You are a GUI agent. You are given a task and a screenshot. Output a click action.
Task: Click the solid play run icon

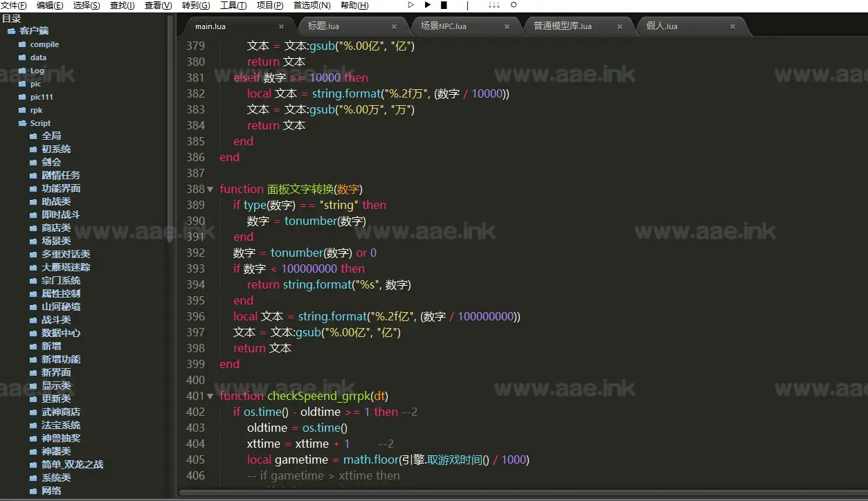pyautogui.click(x=428, y=5)
